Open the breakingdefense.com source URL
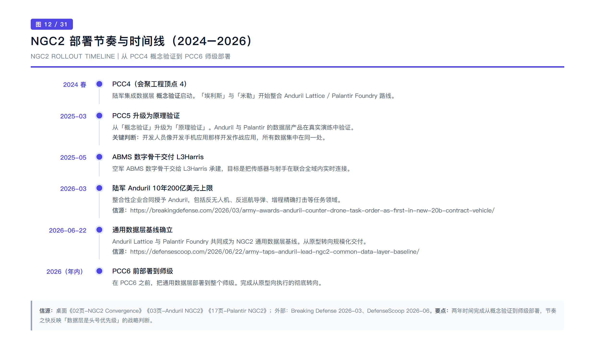Image resolution: width=595 pixels, height=364 pixels. pos(312,211)
